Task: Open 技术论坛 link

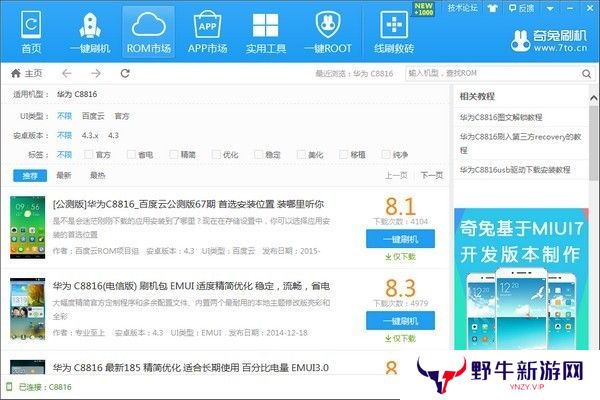Action: pos(463,8)
